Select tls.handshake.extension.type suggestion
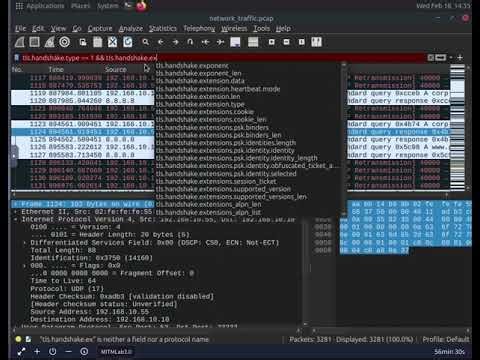 [200, 104]
